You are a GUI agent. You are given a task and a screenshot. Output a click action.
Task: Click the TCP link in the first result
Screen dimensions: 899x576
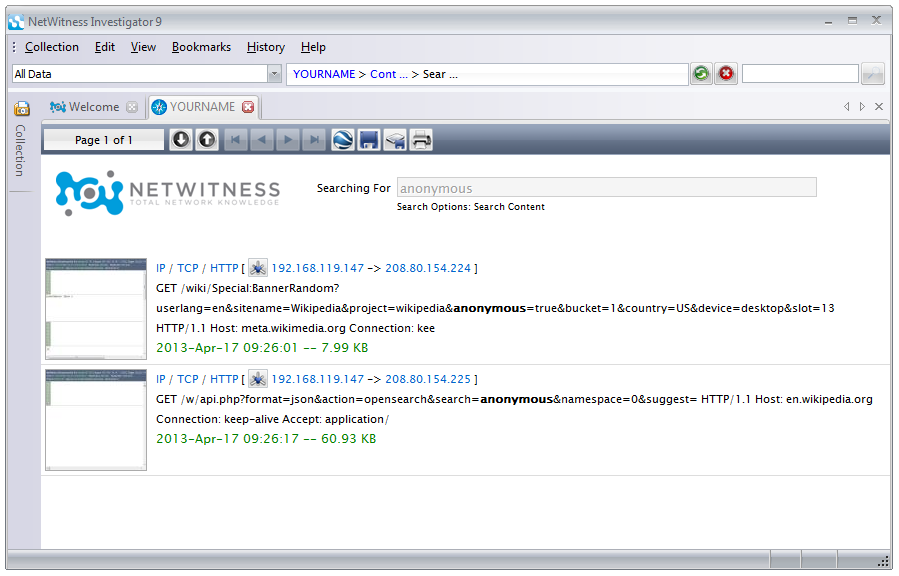[x=187, y=268]
